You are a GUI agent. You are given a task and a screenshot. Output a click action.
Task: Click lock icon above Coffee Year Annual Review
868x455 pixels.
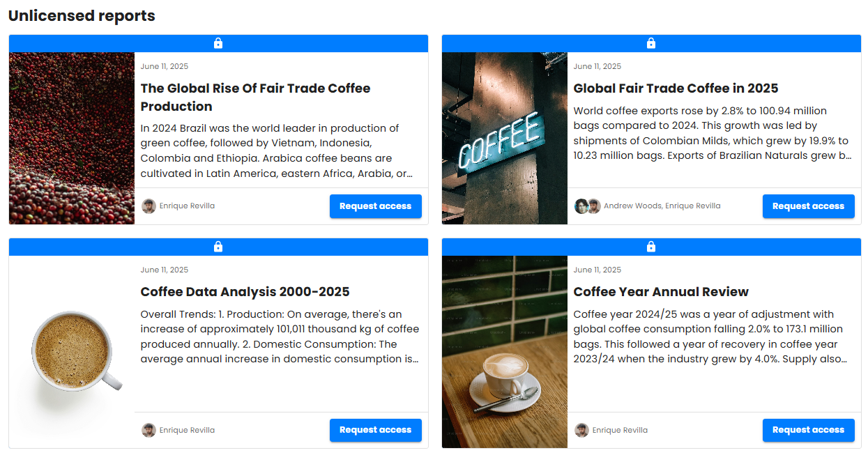coord(651,247)
